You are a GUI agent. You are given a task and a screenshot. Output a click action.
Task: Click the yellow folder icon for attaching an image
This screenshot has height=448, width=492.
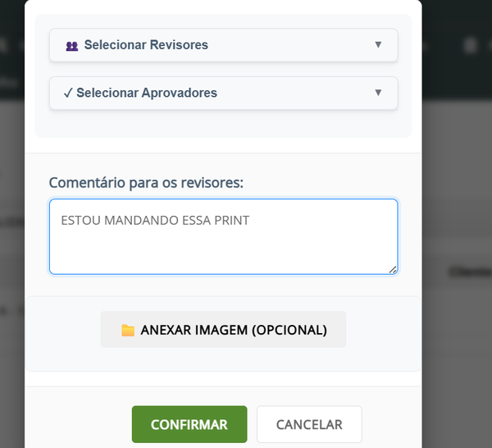128,331
